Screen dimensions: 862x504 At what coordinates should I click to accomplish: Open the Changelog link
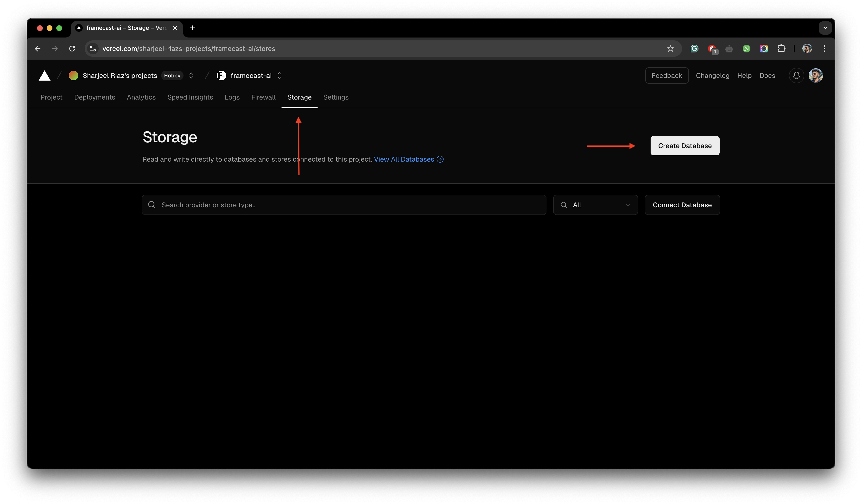coord(712,76)
